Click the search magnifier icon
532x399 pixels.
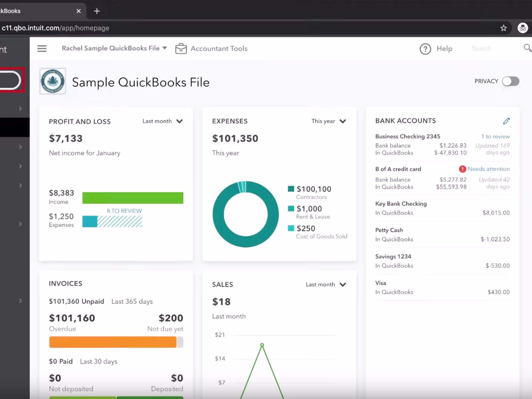click(x=527, y=48)
